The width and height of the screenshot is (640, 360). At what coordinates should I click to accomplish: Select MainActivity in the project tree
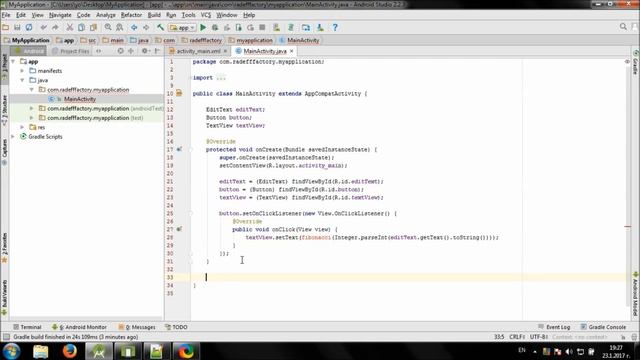click(x=80, y=99)
